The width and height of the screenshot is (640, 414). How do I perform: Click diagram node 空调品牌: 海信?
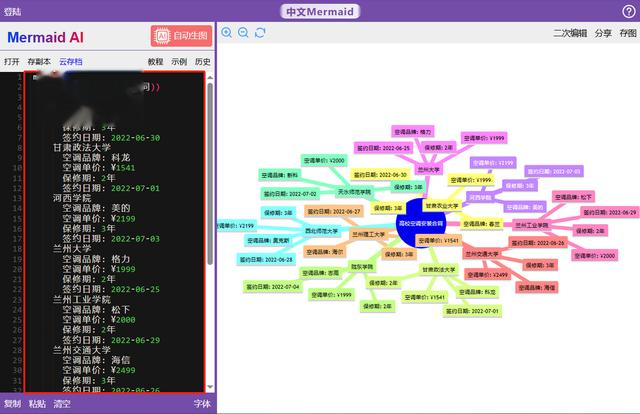pyautogui.click(x=537, y=287)
